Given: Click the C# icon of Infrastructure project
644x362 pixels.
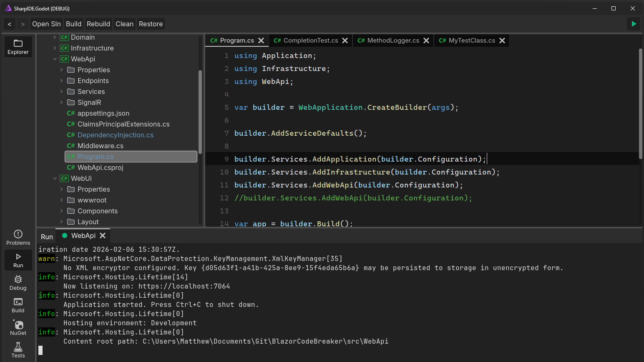Looking at the screenshot, I should pos(64,48).
